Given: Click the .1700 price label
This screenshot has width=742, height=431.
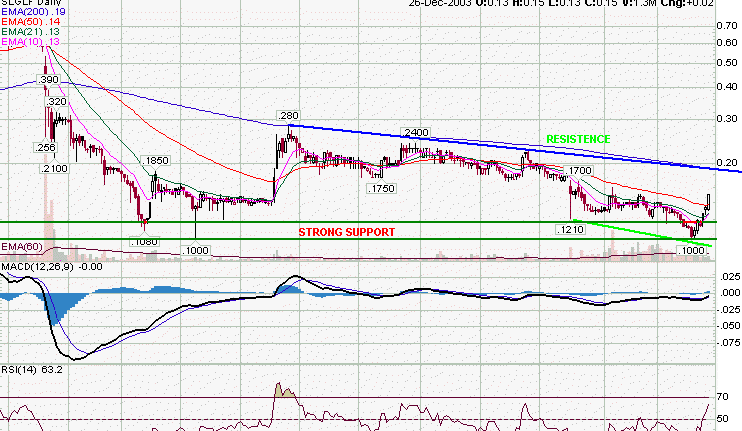Looking at the screenshot, I should pos(578,170).
